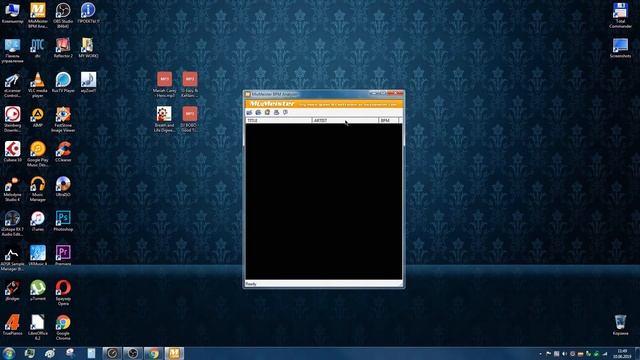
Task: Select the Melodyne Studio 4 desktop shortcut
Action: pyautogui.click(x=13, y=189)
